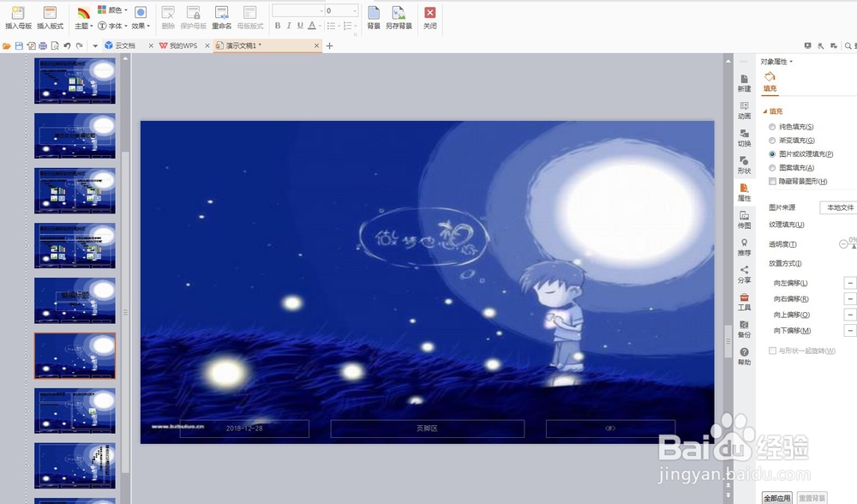
Task: Decrease 向左偏移 offset with minus button
Action: tap(850, 283)
